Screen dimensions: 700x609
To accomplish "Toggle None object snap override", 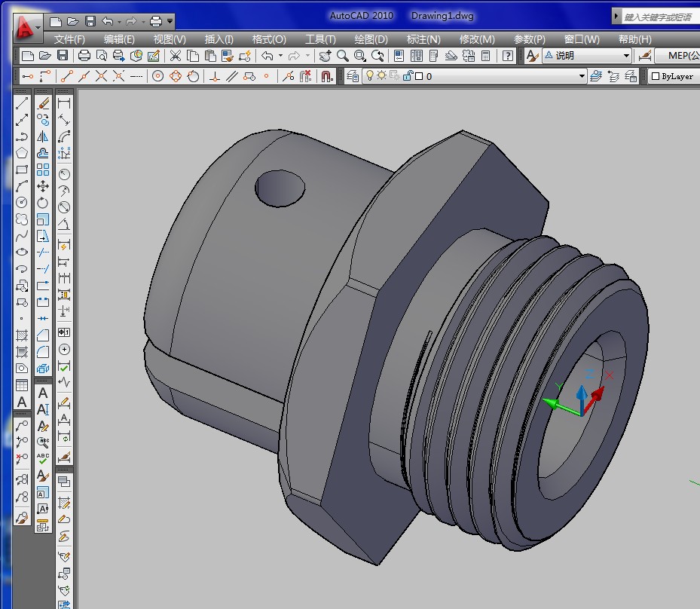I will (x=305, y=76).
